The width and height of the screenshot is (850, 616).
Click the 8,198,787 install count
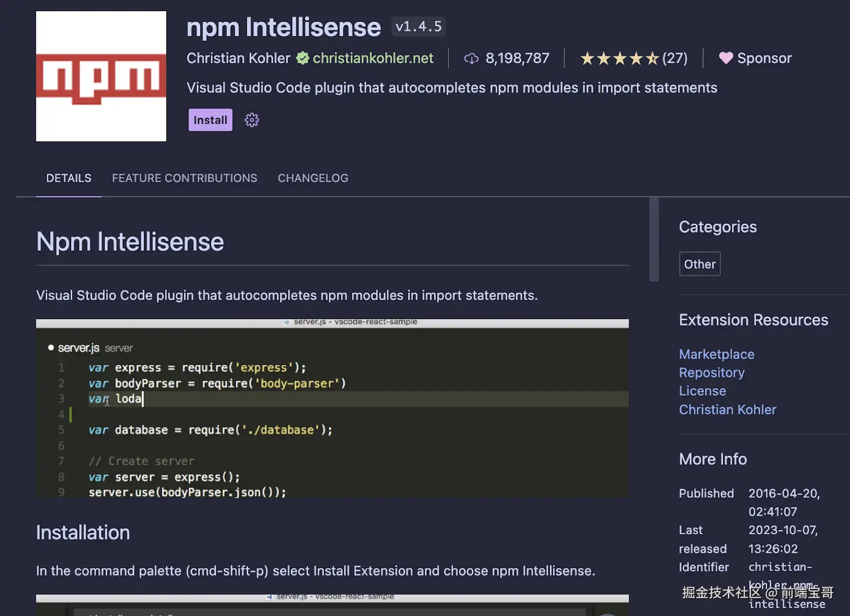(517, 58)
